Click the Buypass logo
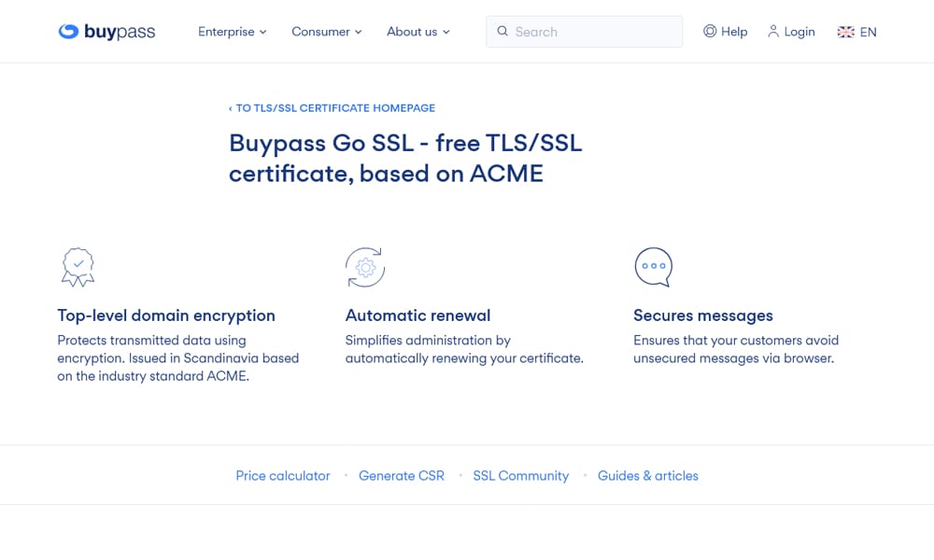934x560 pixels. 106,31
